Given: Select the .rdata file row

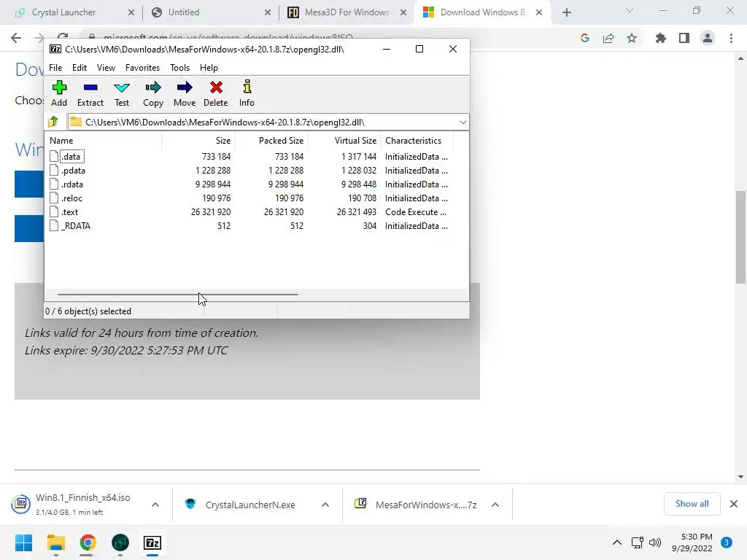Looking at the screenshot, I should pos(249,184).
